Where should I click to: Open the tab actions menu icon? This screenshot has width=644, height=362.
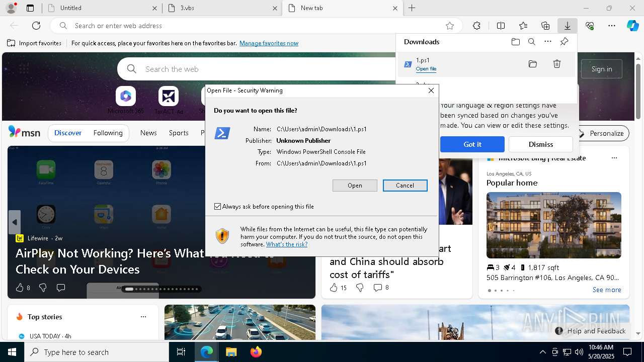(x=30, y=8)
